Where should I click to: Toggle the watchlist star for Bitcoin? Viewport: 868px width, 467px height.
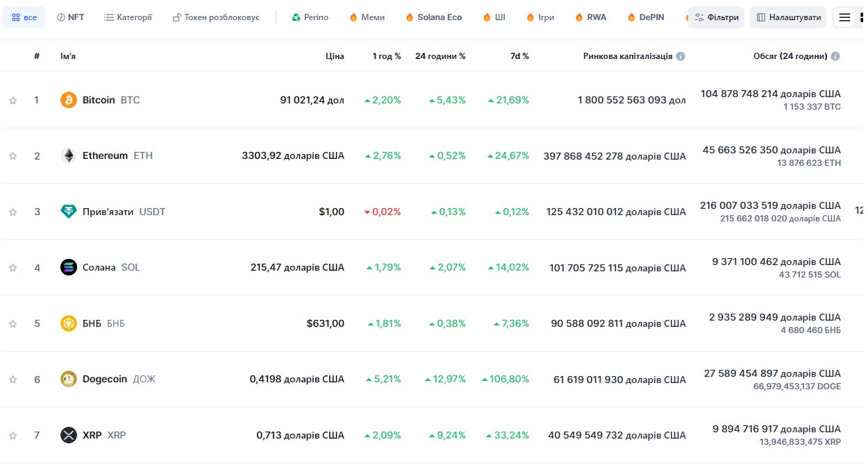tap(12, 100)
